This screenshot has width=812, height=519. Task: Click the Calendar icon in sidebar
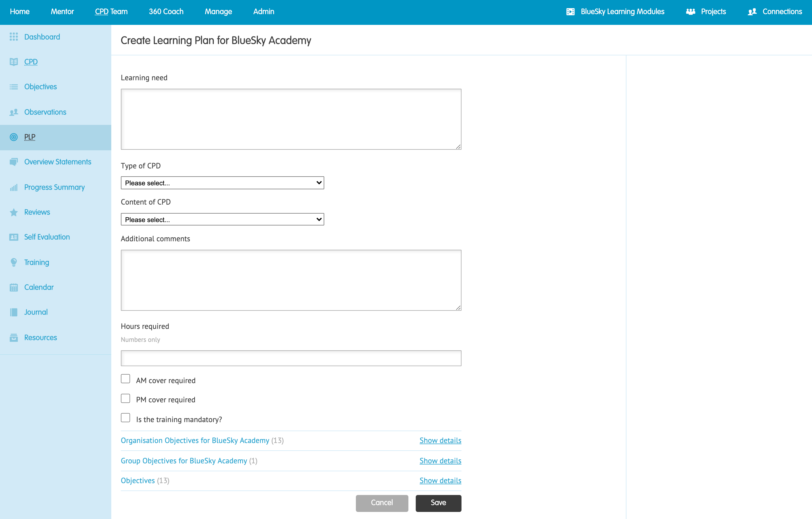click(14, 287)
